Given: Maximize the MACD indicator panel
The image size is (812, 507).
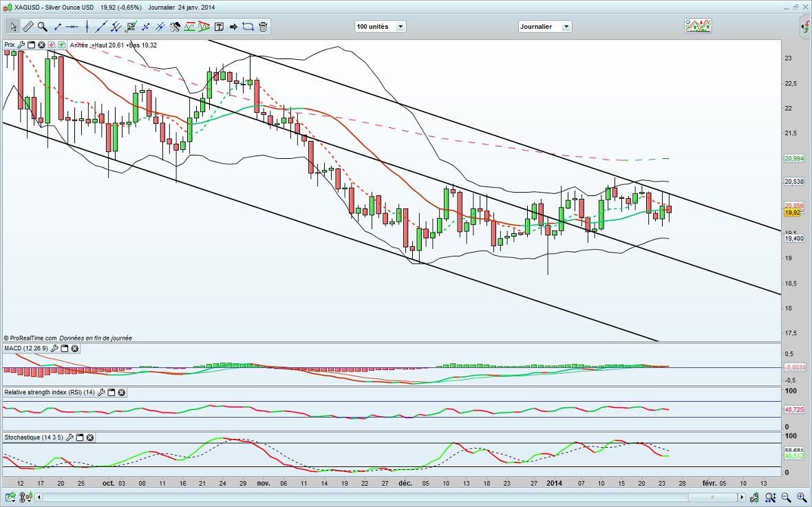Looking at the screenshot, I should point(63,349).
